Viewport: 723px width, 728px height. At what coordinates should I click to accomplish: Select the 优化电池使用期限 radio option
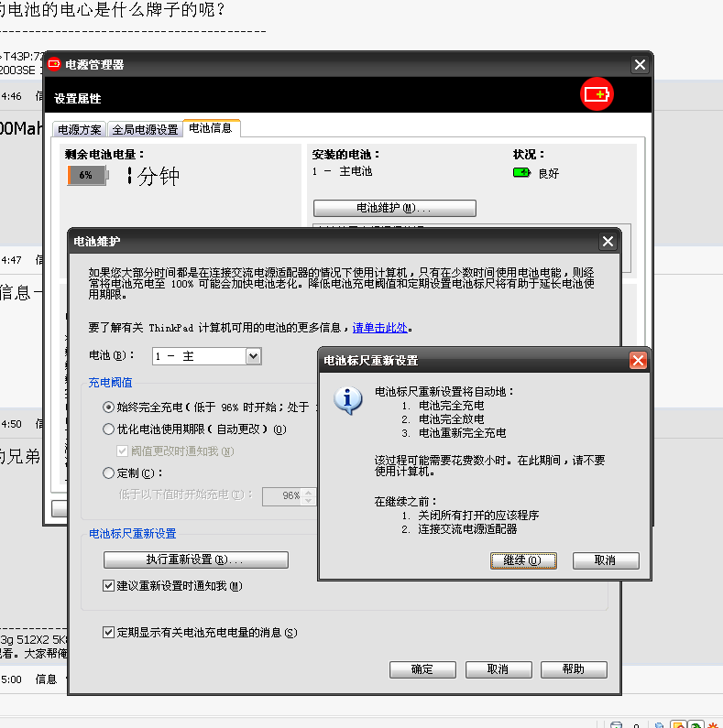tap(110, 429)
